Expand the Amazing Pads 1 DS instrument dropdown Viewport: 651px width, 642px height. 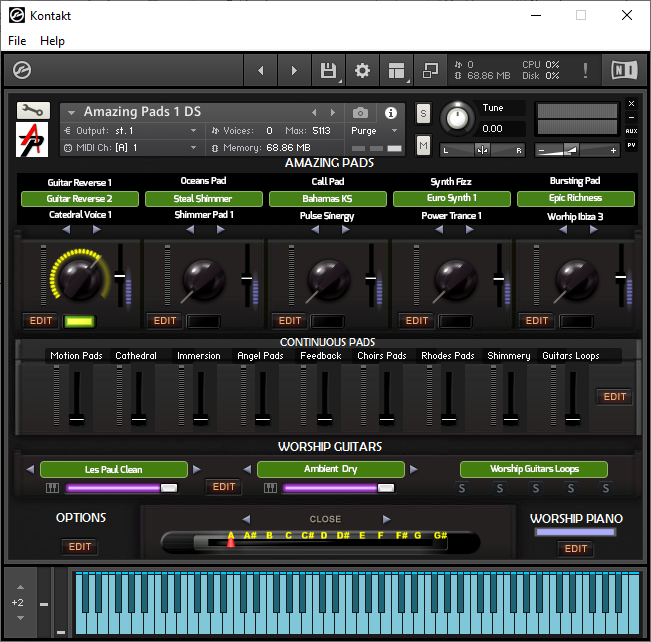point(71,112)
